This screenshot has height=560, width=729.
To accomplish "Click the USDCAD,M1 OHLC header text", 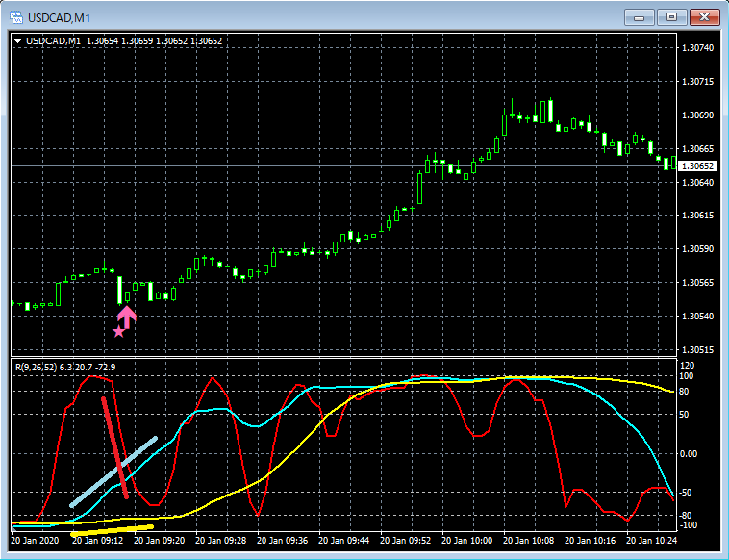I will (124, 41).
